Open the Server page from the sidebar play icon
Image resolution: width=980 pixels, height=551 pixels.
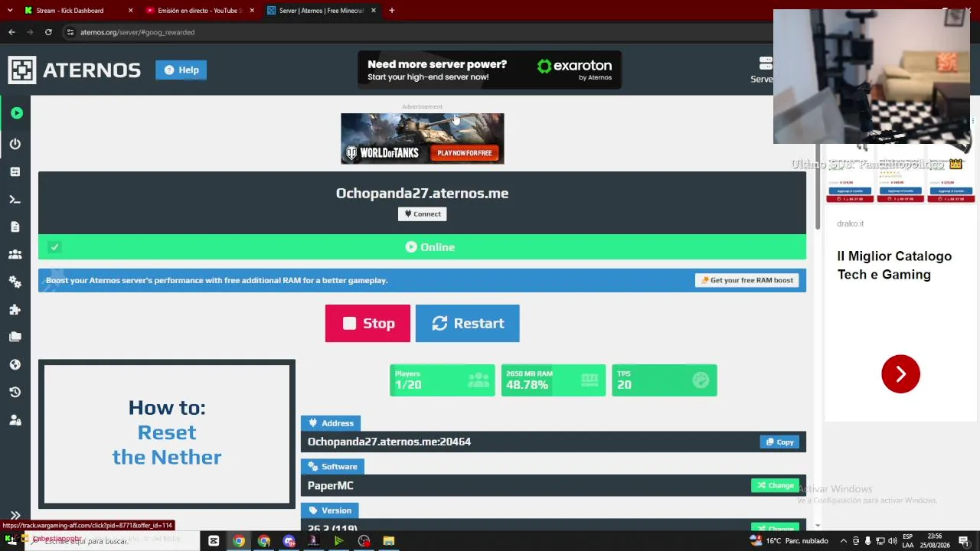coord(16,113)
